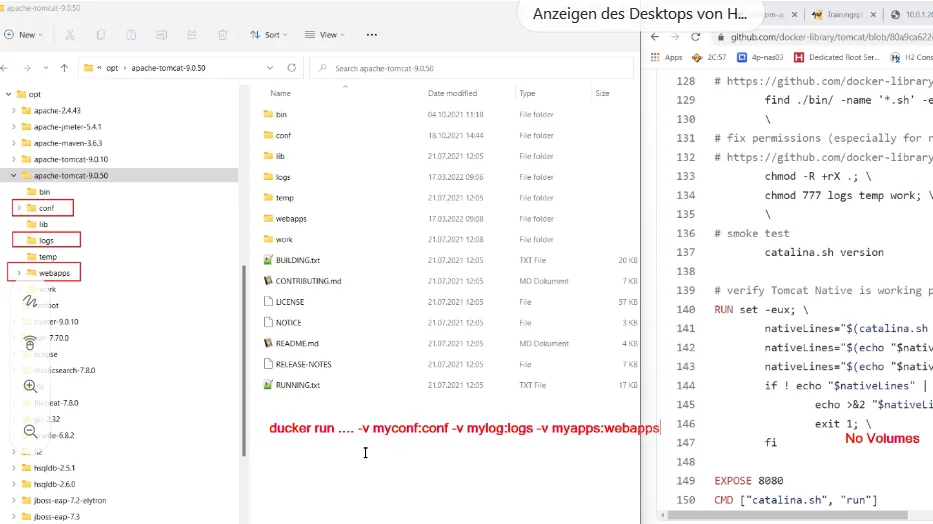Click the browser github URL address bar
This screenshot has width=933, height=524.
coord(831,37)
